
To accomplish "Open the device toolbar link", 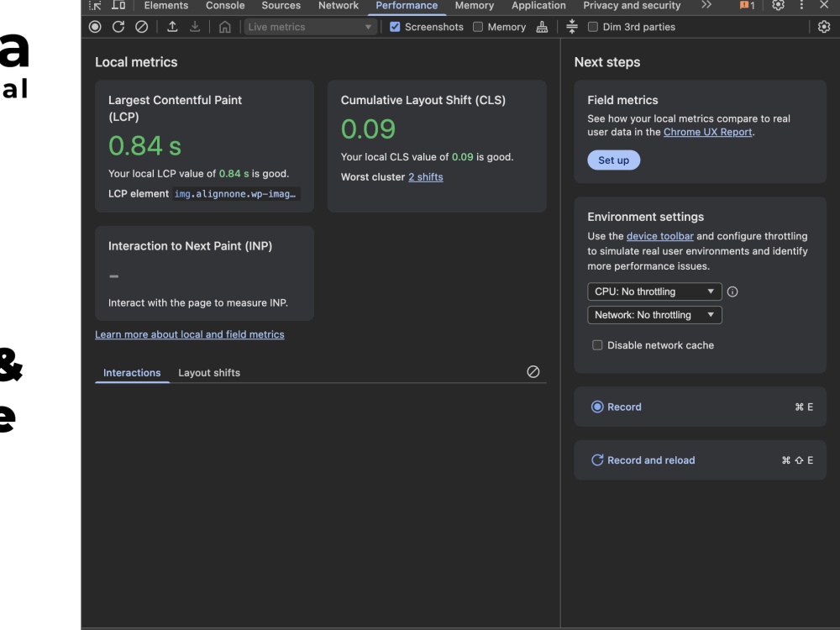I will (x=660, y=236).
